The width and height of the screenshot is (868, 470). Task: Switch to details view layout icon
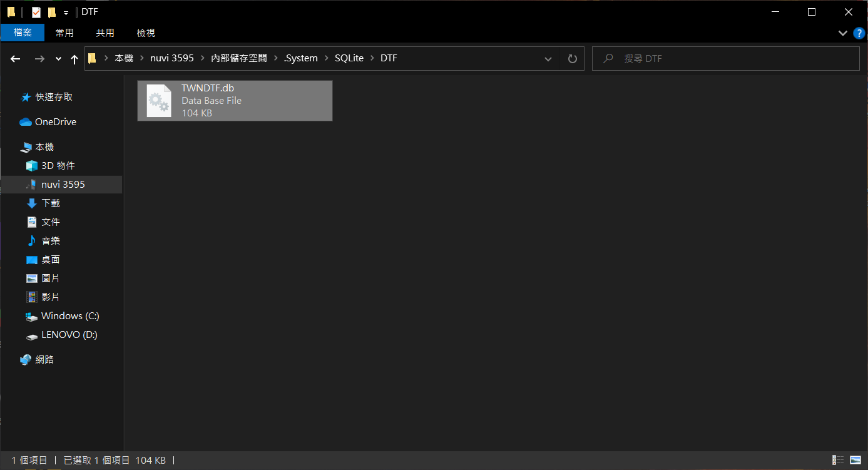point(838,460)
